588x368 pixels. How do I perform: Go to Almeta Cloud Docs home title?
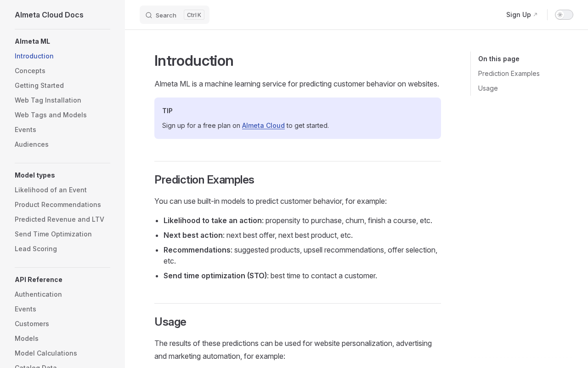pyautogui.click(x=49, y=15)
